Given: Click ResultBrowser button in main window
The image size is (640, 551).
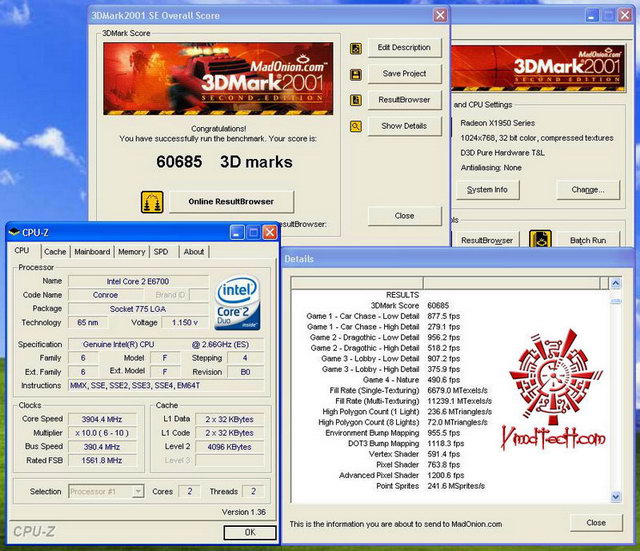Looking at the screenshot, I should click(487, 240).
